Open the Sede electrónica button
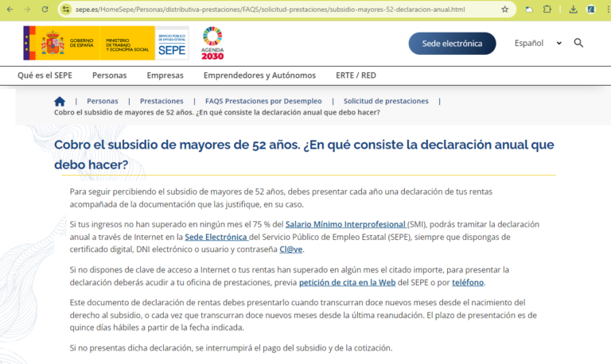Image resolution: width=611 pixels, height=364 pixels. tap(452, 43)
